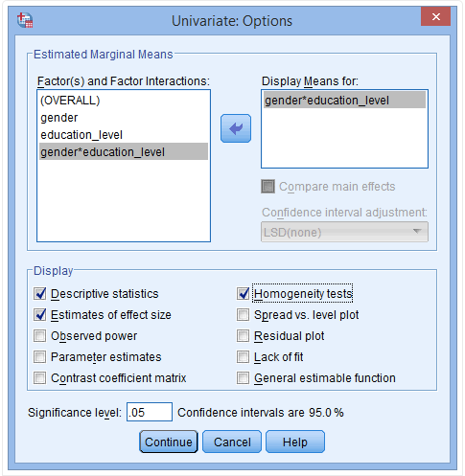Uncheck Descriptive statistics checkbox

(40, 294)
